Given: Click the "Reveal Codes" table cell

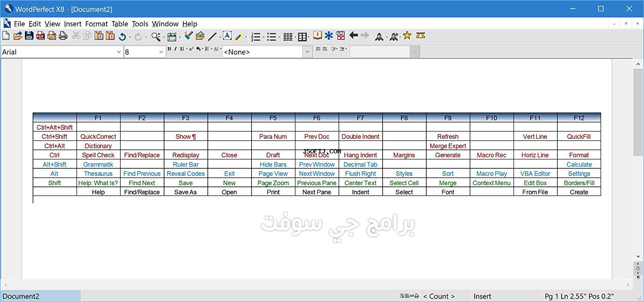Looking at the screenshot, I should pos(186,174).
